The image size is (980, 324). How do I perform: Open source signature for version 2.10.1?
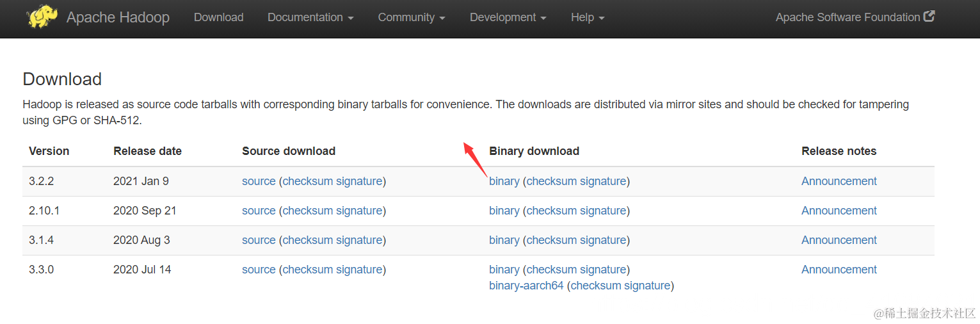click(x=358, y=211)
